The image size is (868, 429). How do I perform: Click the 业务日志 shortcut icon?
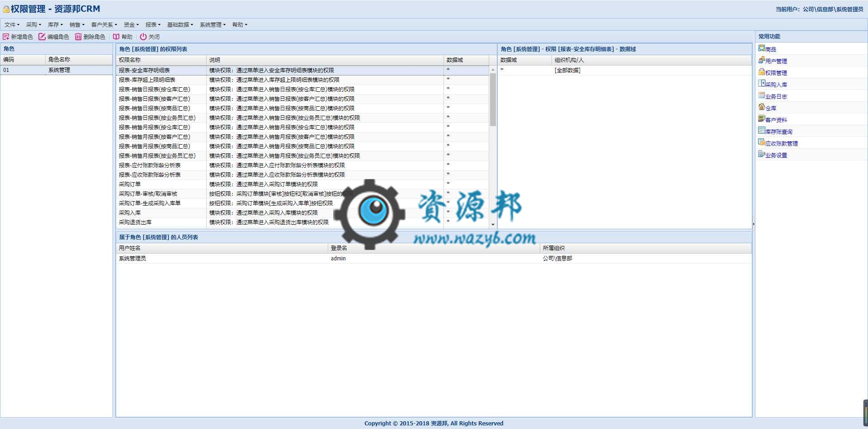coord(762,95)
